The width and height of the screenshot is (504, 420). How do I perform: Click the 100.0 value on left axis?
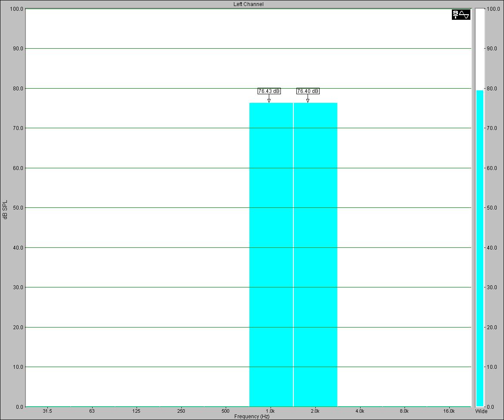point(17,9)
